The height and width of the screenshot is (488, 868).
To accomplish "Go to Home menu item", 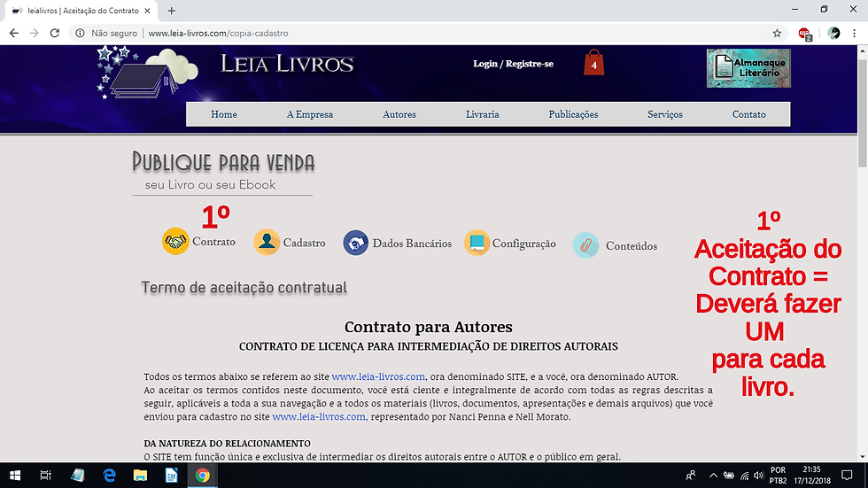I will click(223, 114).
